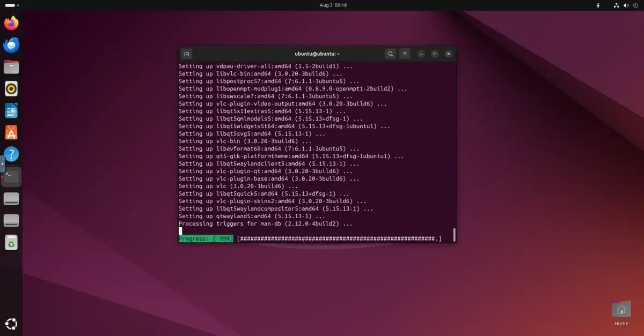Screen dimensions: 644x336
Task: Click the hash-mark progress bar
Action: 339,238
